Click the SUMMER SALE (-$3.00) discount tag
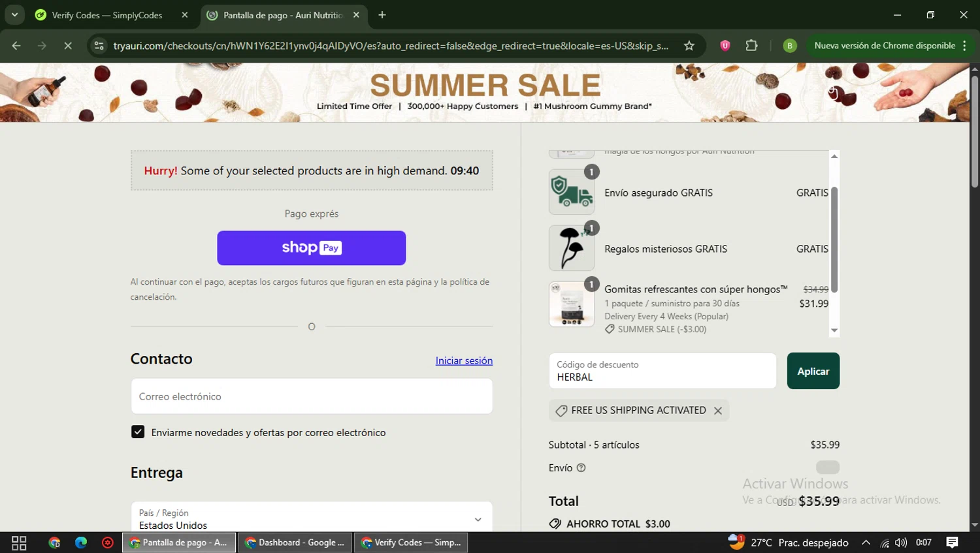980x553 pixels. (x=655, y=329)
